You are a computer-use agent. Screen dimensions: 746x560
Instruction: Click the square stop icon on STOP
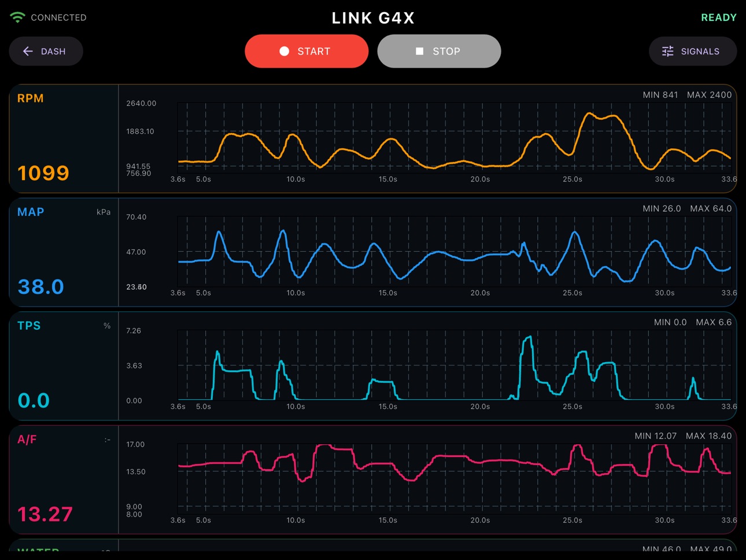(x=420, y=51)
